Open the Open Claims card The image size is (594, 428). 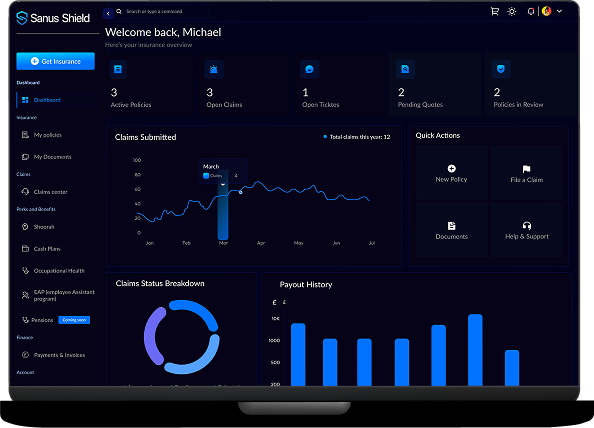[x=243, y=84]
